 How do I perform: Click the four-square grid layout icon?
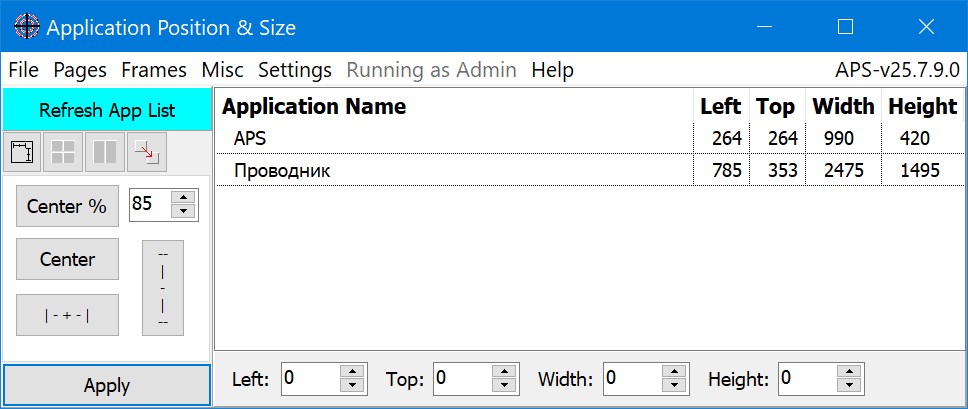pos(64,152)
